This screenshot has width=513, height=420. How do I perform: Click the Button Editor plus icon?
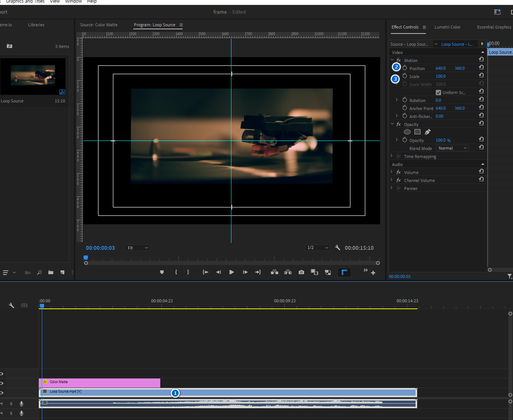coord(373,273)
